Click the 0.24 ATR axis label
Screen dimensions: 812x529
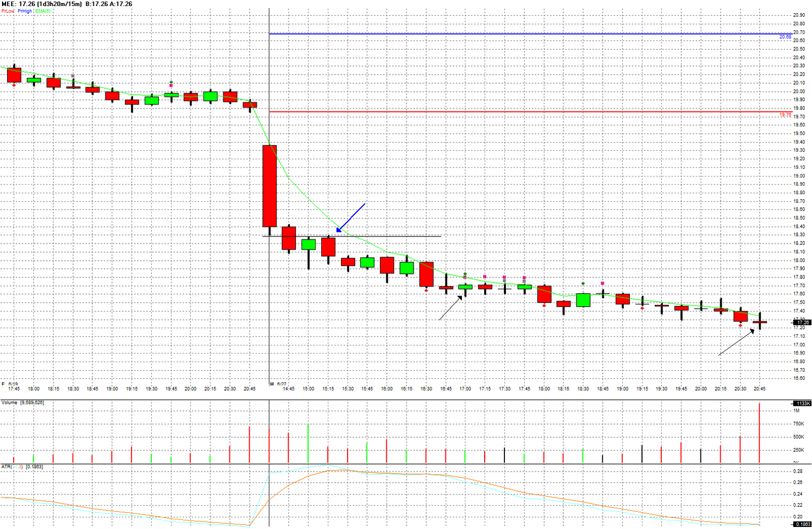point(798,494)
